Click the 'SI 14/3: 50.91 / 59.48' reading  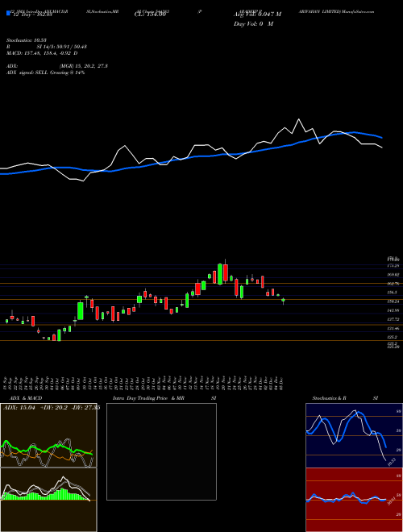click(62, 47)
